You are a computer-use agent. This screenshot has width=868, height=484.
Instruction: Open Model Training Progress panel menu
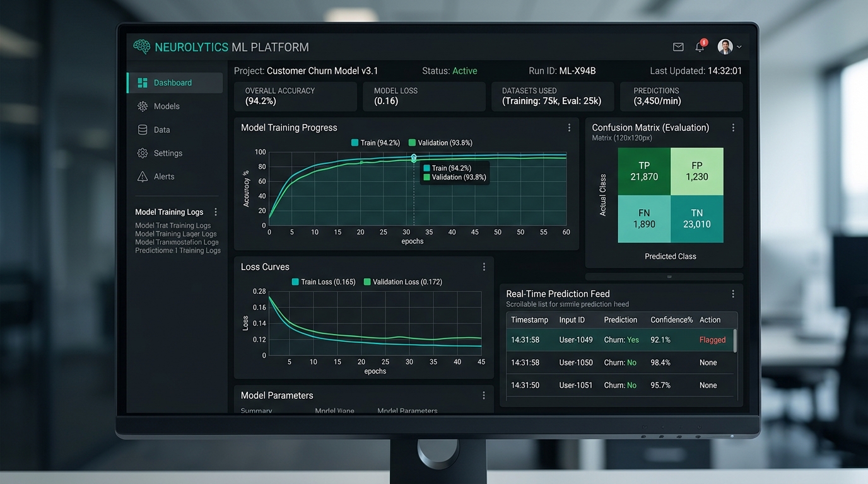(x=569, y=128)
